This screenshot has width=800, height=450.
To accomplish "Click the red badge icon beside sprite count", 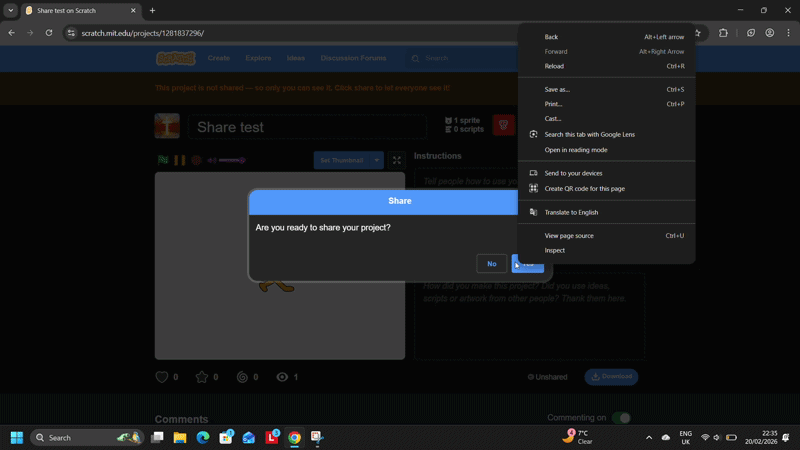I will [504, 124].
